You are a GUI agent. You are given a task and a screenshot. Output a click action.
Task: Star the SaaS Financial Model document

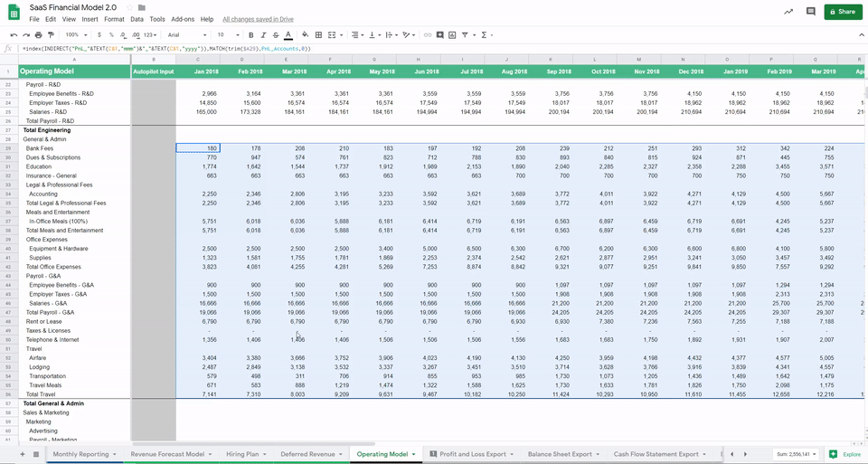click(x=128, y=8)
